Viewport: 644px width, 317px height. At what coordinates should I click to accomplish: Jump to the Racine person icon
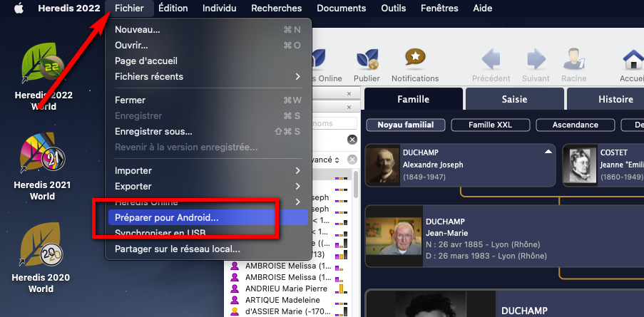point(573,59)
